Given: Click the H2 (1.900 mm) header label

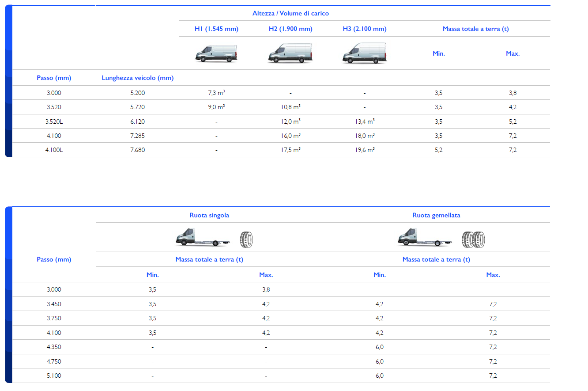Looking at the screenshot, I should (290, 29).
